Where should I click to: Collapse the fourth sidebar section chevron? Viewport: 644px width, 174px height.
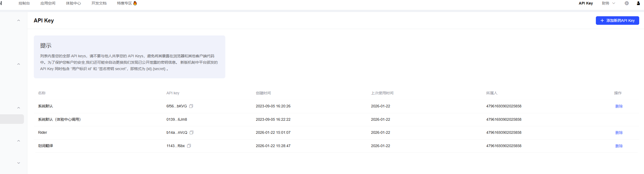click(19, 141)
